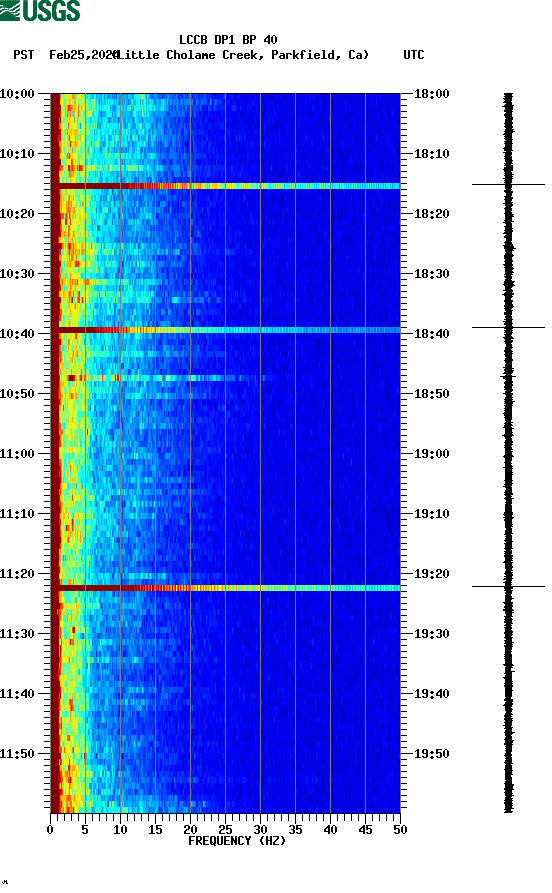Click the '45' frequency axis tick label

click(x=365, y=830)
